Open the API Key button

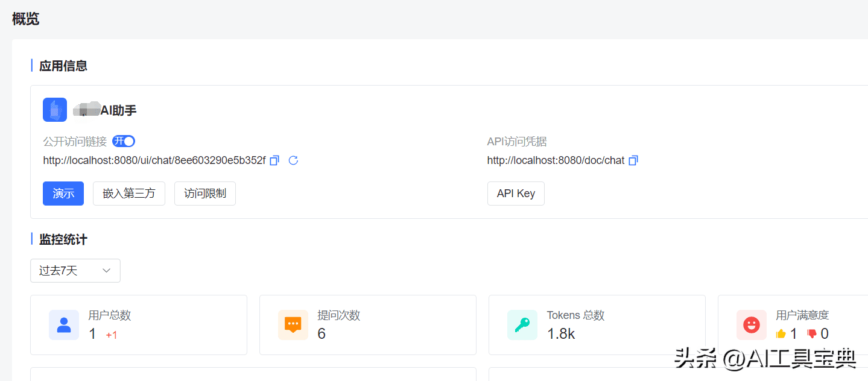516,194
